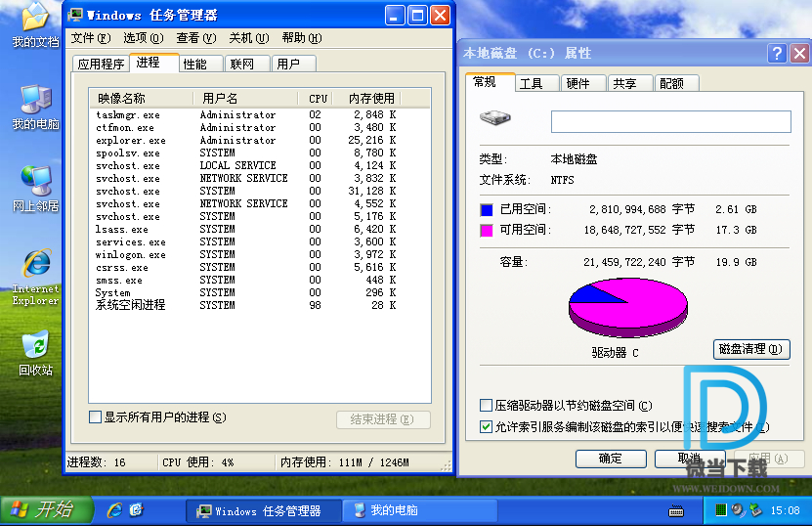Sort by 用户名 column header
Screen dimensions: 812x526
click(x=246, y=99)
